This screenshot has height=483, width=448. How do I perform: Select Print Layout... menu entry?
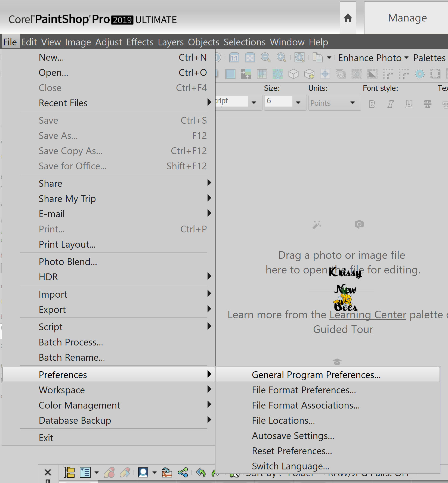[x=109, y=244]
